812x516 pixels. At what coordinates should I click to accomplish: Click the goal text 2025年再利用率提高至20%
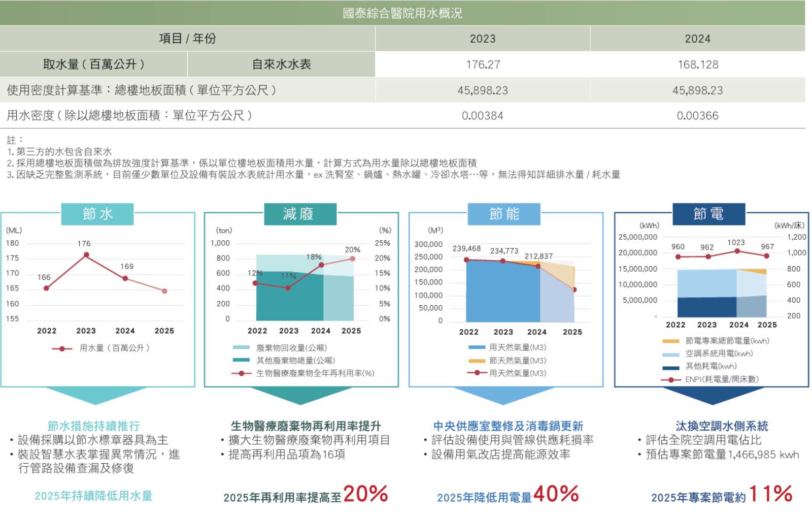(x=306, y=494)
